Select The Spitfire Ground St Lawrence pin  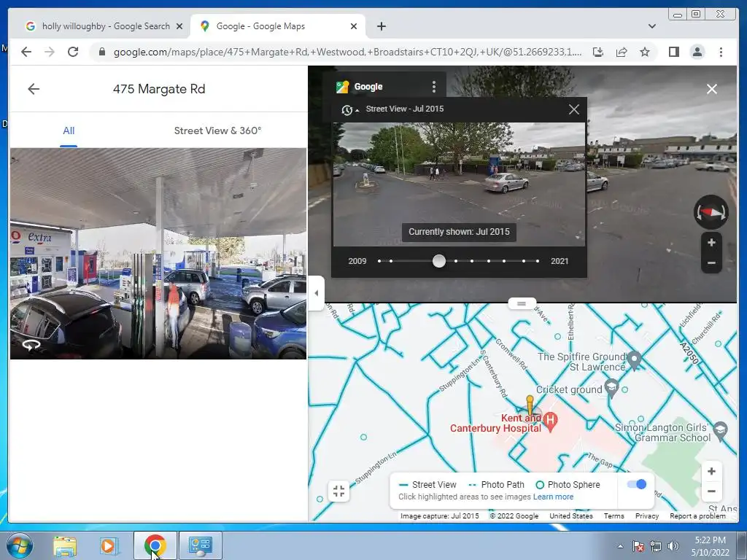(x=634, y=360)
